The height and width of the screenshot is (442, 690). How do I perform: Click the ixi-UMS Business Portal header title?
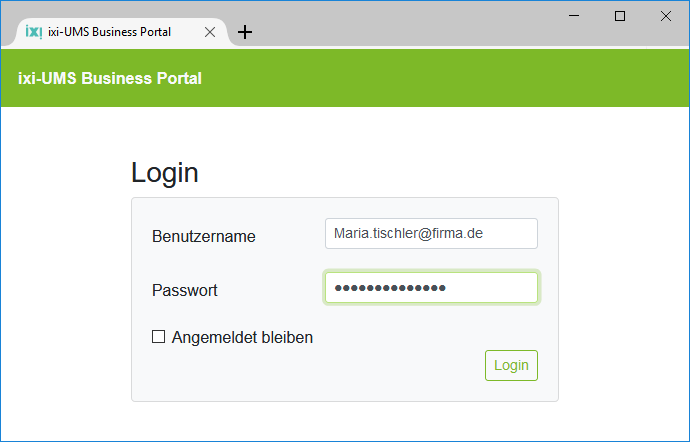coord(110,78)
